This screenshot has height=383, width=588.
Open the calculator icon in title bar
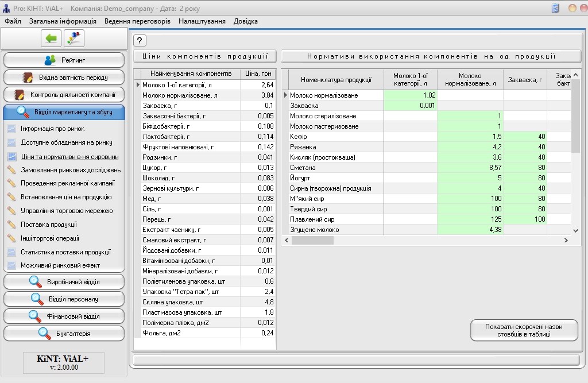[x=555, y=8]
